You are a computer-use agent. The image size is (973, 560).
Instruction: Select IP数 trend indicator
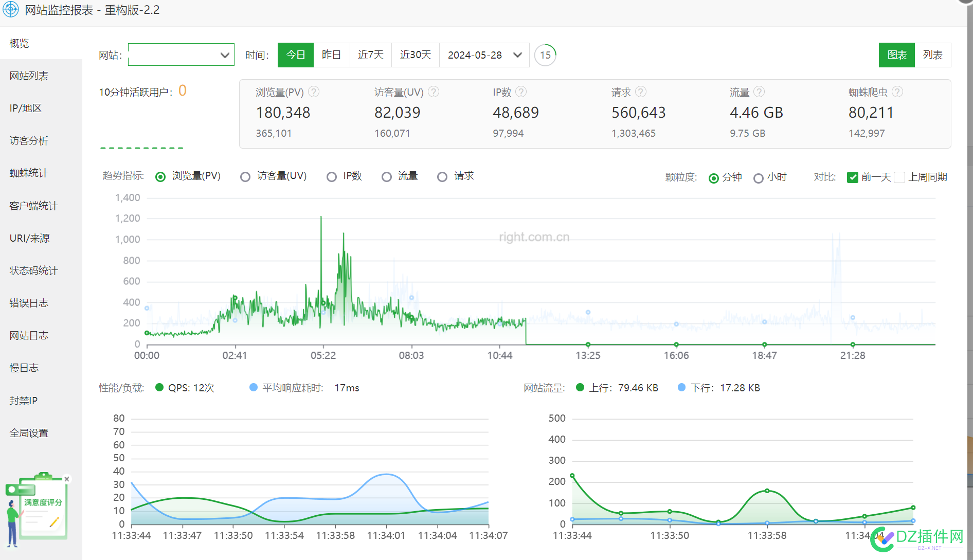pos(332,176)
